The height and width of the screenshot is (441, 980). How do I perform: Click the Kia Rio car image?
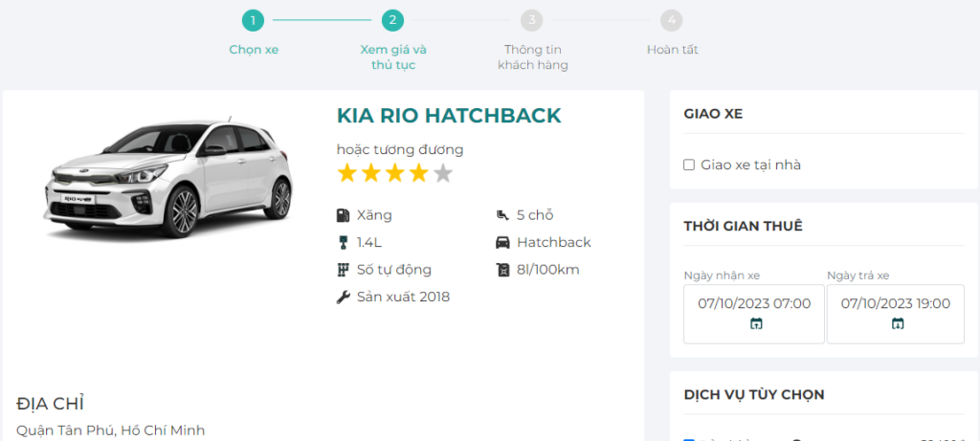coord(169,179)
